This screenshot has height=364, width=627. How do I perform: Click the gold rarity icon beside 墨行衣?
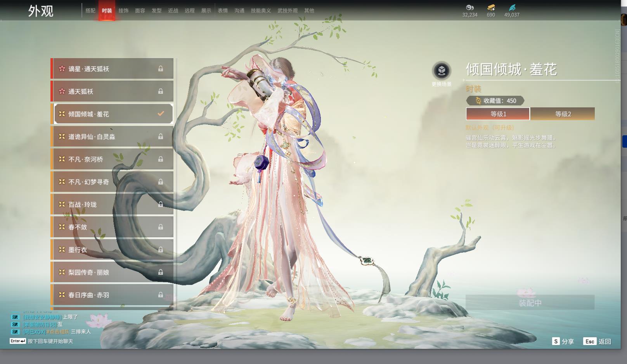62,250
